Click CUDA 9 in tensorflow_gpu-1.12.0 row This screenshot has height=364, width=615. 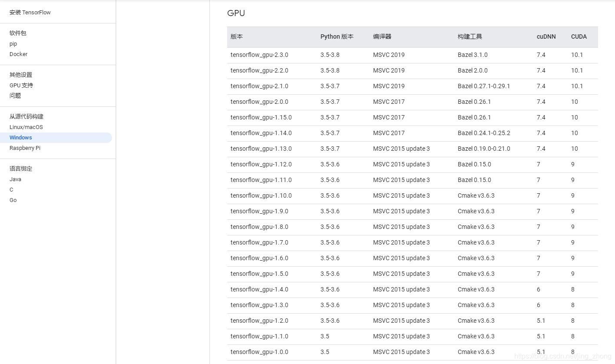[573, 165]
